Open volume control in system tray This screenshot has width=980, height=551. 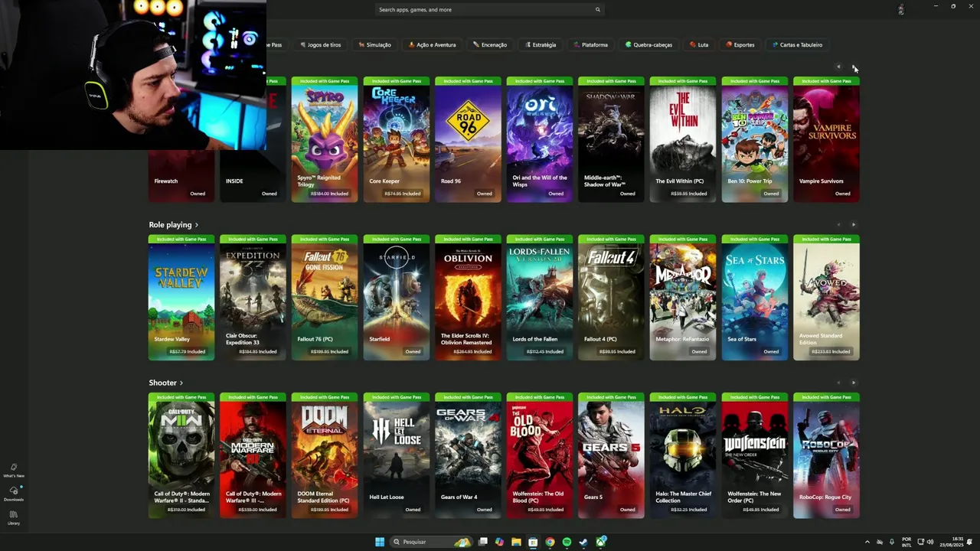click(x=930, y=542)
